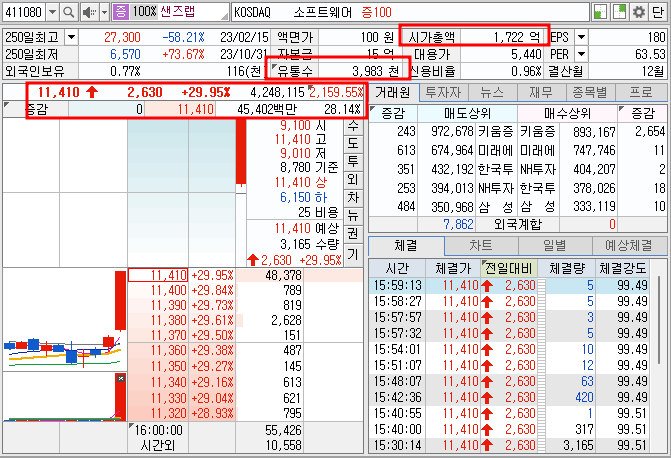Click buyer volume 747,746 for 미래에

tap(594, 150)
